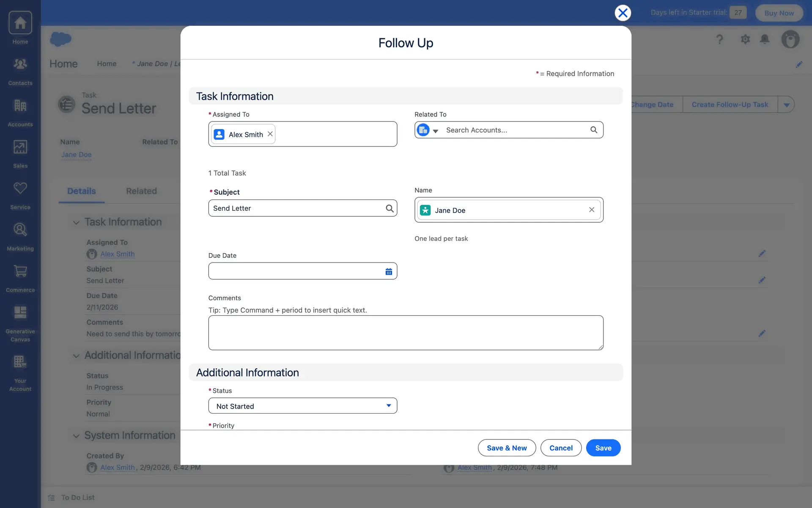Collapse the System Information section
The image size is (812, 508).
tap(76, 436)
